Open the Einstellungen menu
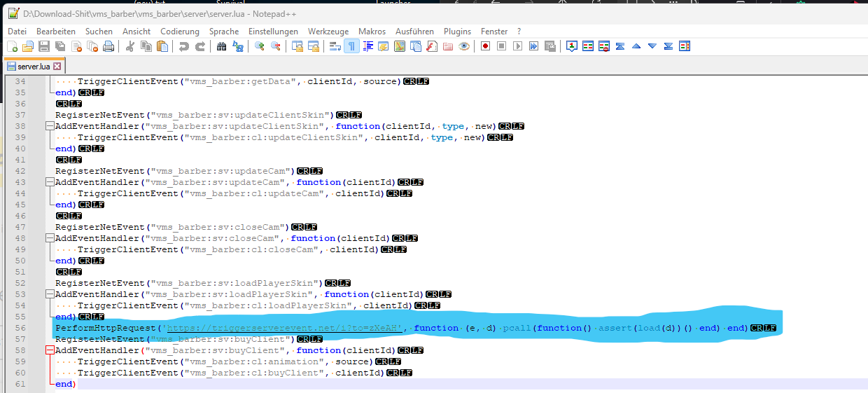Screen dimensions: 868x393 273,32
